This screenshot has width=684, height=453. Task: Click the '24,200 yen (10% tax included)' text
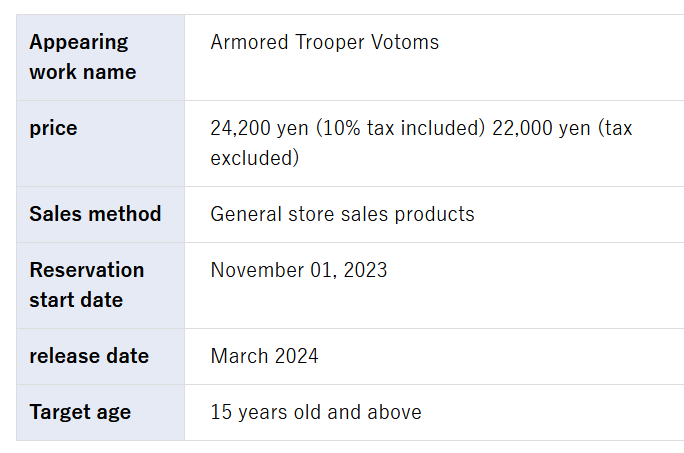[347, 128]
